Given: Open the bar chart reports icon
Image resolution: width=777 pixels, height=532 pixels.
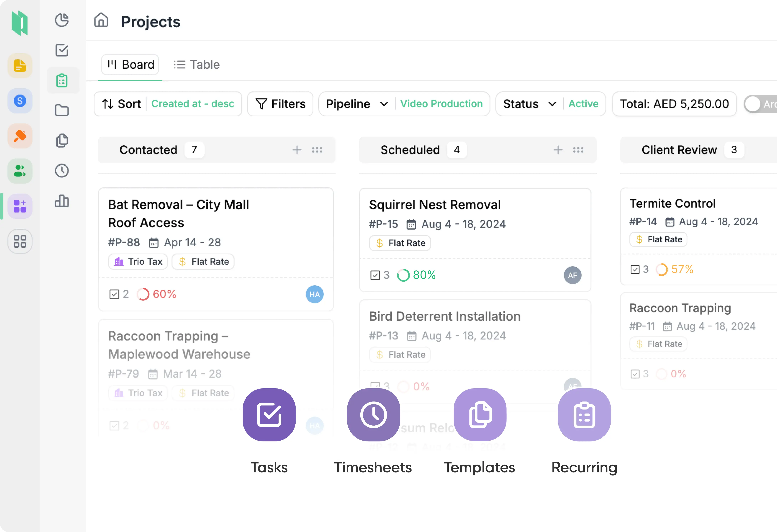Looking at the screenshot, I should pos(62,201).
